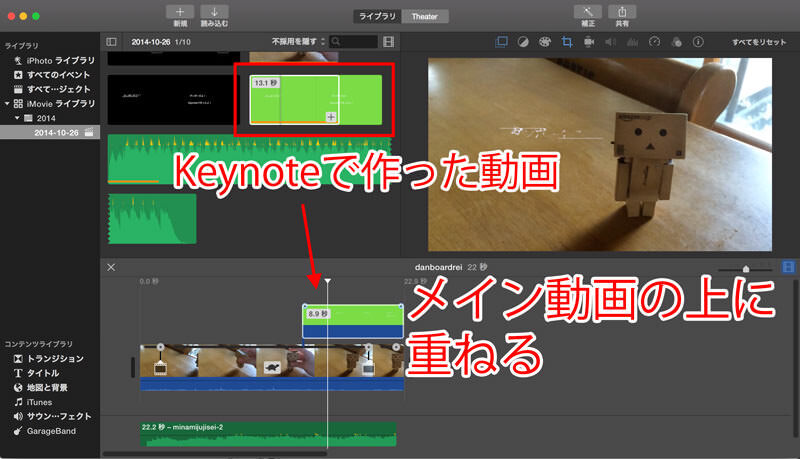The image size is (800, 459).
Task: Click the 2014-10-26 1/10 browser heading
Action: tap(161, 42)
